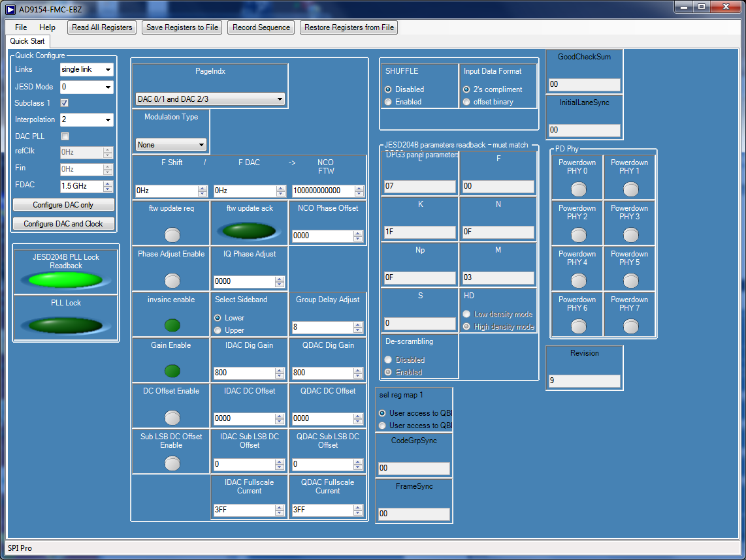
Task: Toggle Powerdown PHY 7 button
Action: pos(631,326)
